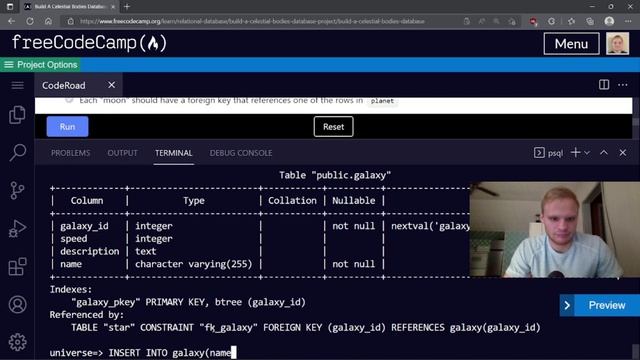Click the 'Referenced by:' line
The image size is (640, 360).
point(87,315)
